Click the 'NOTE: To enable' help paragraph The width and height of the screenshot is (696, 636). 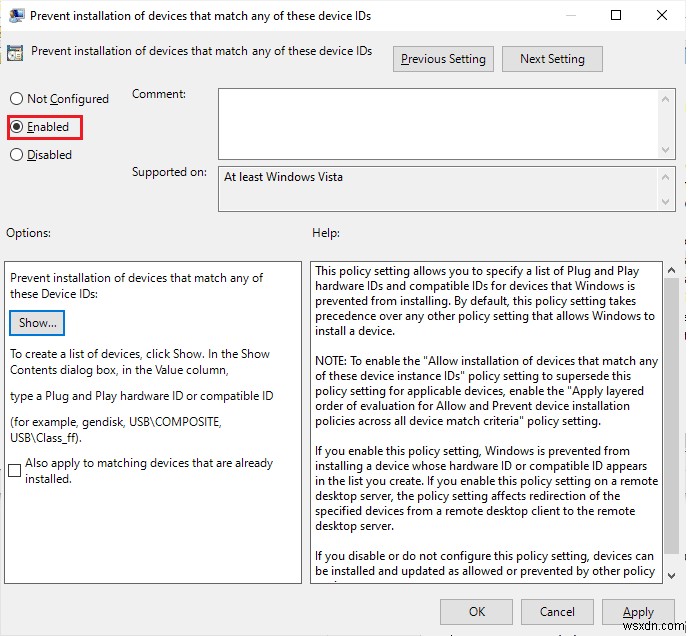click(x=486, y=391)
